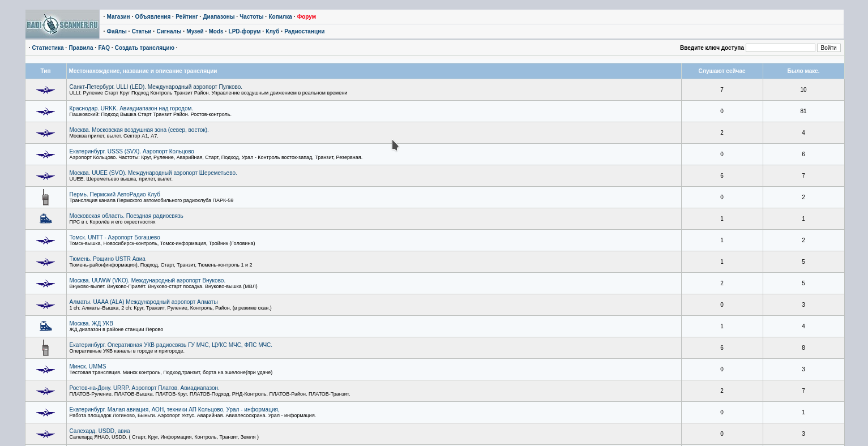
Task: Click max listeners value 81 for Краснодар
Action: [x=803, y=111]
